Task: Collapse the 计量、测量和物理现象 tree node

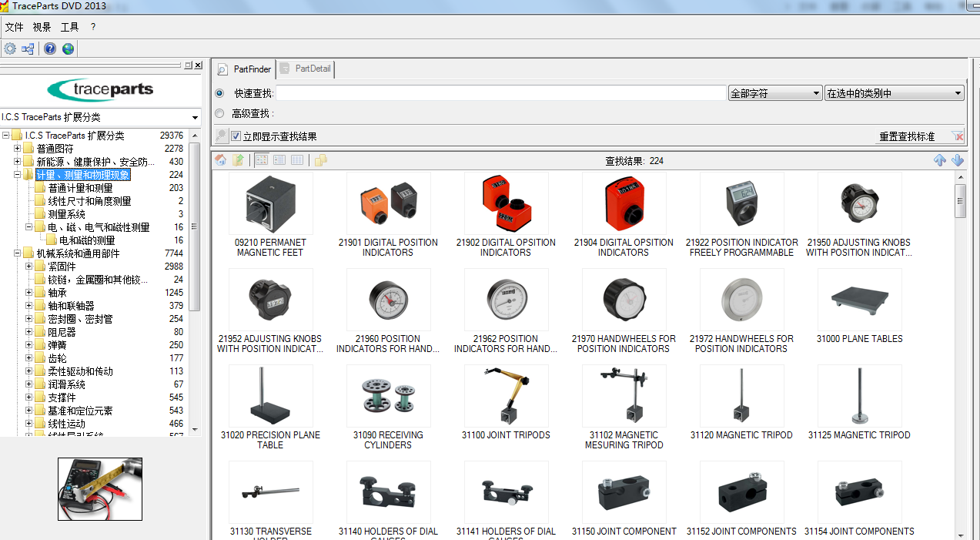Action: [x=15, y=174]
